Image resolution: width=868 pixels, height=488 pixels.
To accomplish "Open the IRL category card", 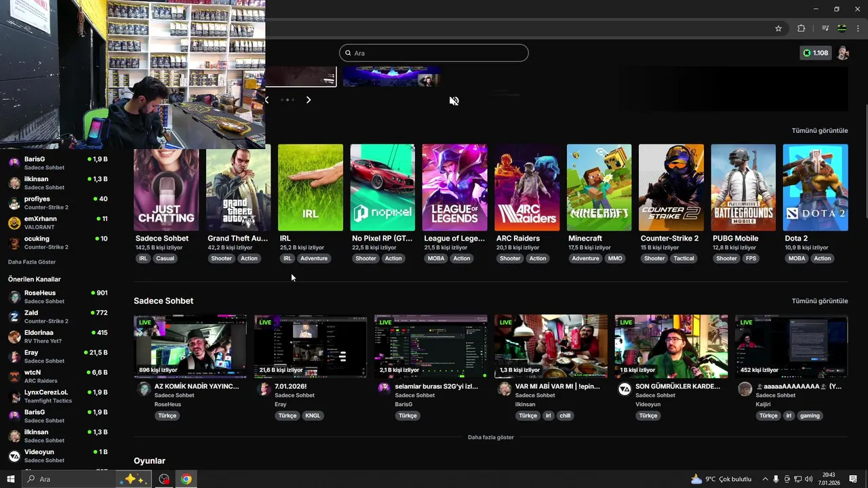I will point(311,188).
